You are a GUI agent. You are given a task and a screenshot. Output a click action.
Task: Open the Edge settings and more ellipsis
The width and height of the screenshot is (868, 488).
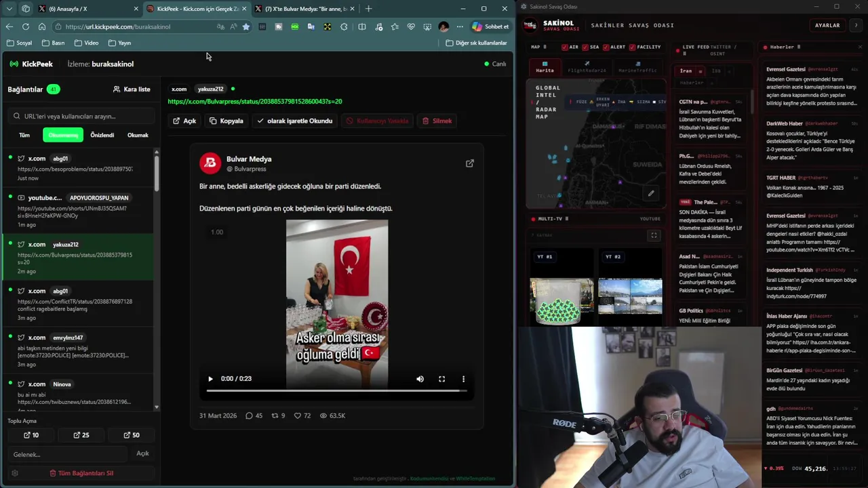tap(460, 26)
